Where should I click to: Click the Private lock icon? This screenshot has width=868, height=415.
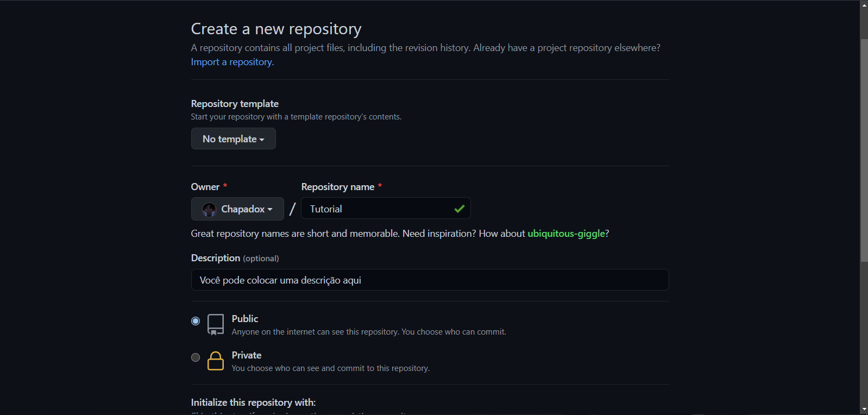click(216, 361)
